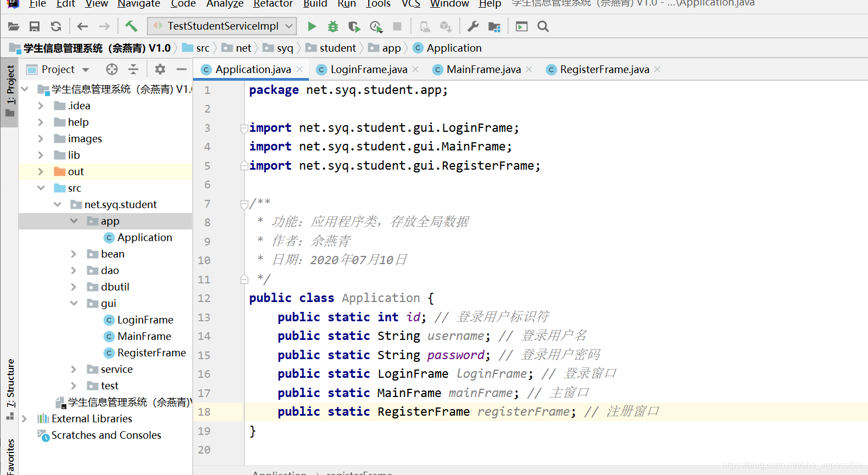Image resolution: width=868 pixels, height=475 pixels.
Task: Open Project panel gear options
Action: pos(160,69)
